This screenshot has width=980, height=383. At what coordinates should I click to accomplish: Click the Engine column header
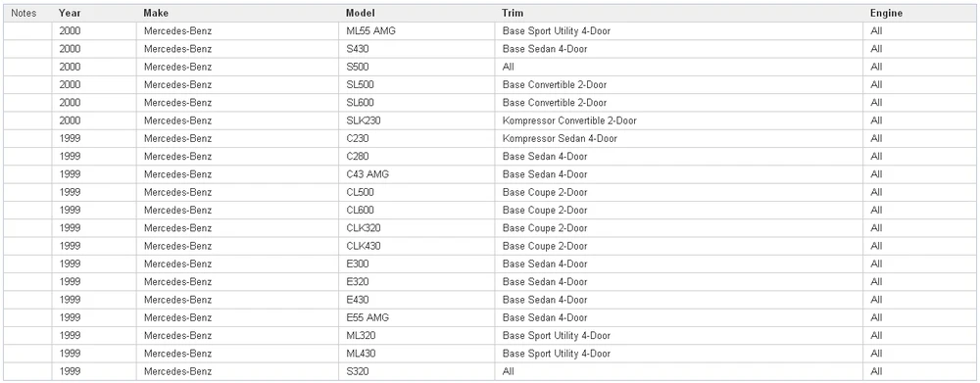pyautogui.click(x=919, y=13)
